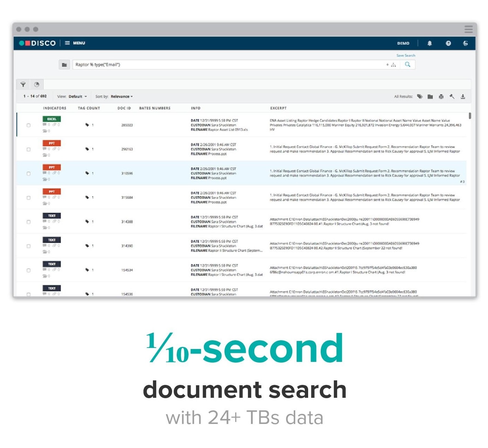
Task: Click the Save Search link
Action: pyautogui.click(x=406, y=55)
